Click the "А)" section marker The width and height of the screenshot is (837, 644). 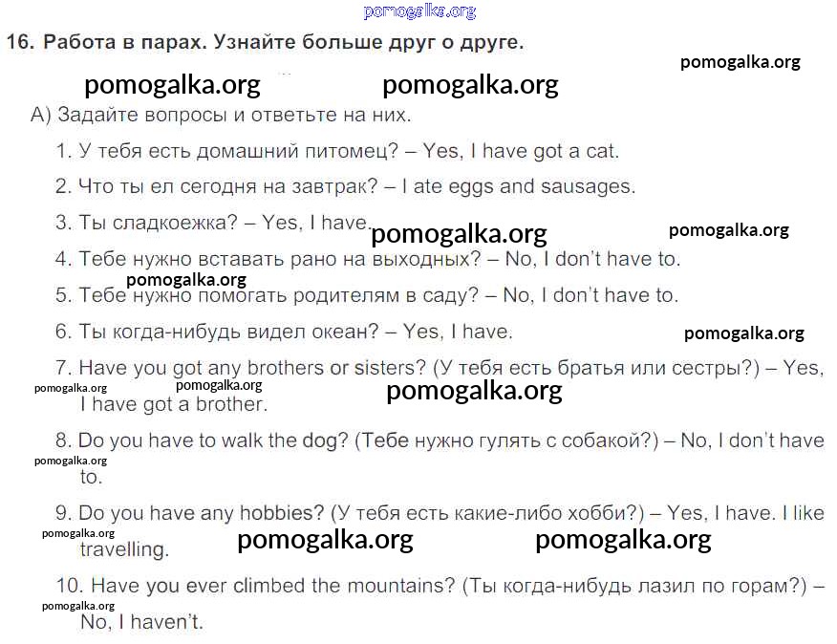click(40, 116)
